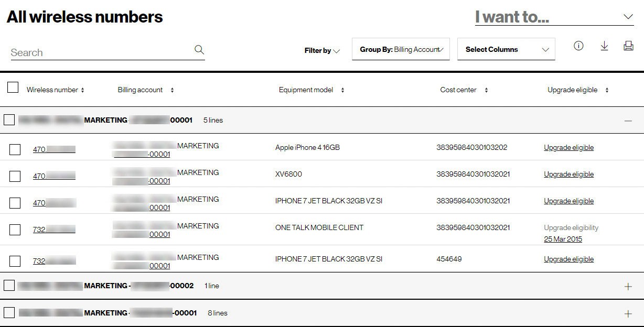
Task: Open the Group By Billing Account dropdown
Action: tap(401, 49)
